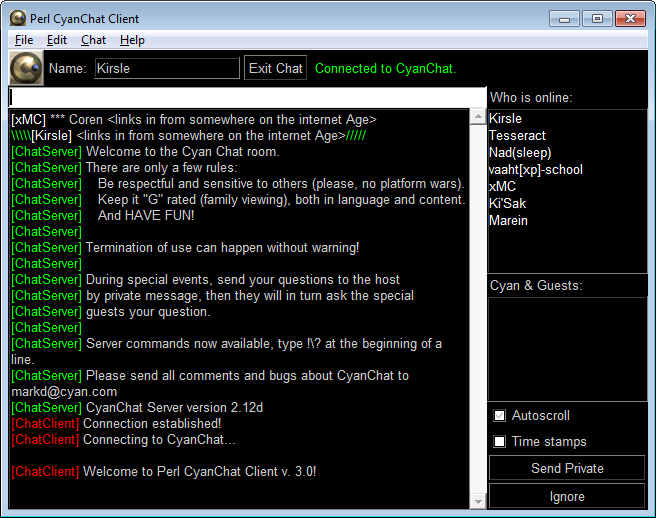Click the [Kirsle] links-in message
Image resolution: width=656 pixels, height=518 pixels.
[x=189, y=136]
